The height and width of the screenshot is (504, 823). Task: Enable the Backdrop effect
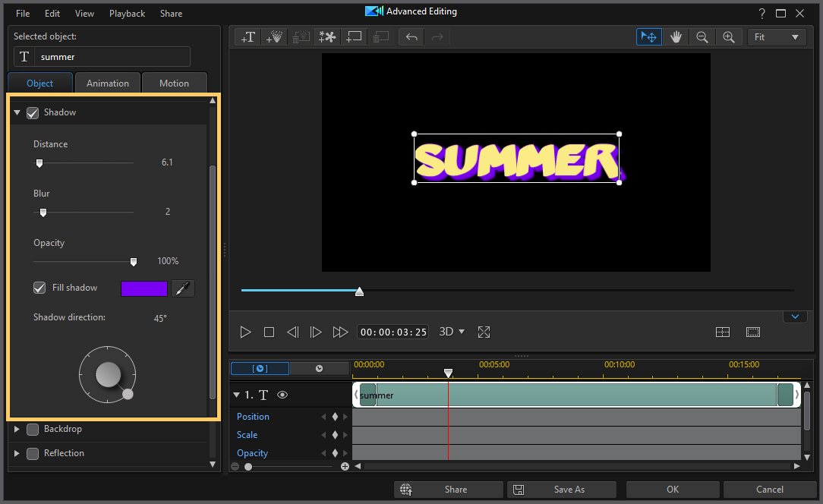[33, 429]
